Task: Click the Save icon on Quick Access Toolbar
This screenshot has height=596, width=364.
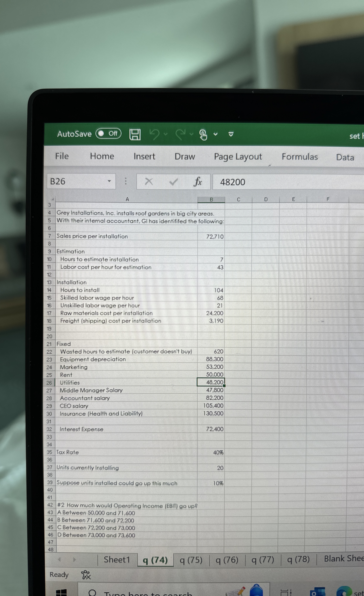Action: 135,135
